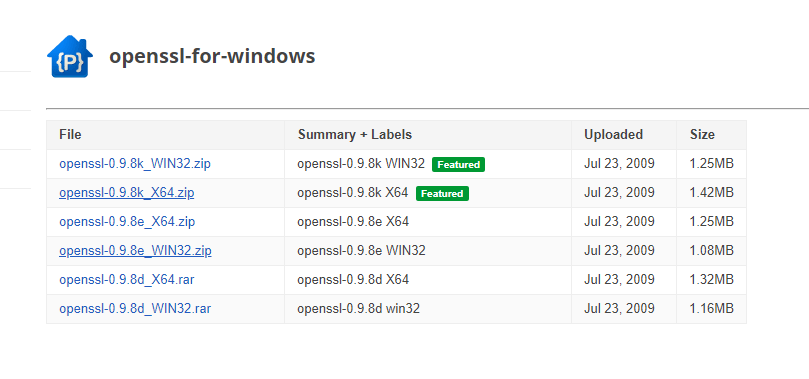Viewport: 809px width, 379px height.
Task: Download openssl-0.9.8e_X64.zip
Action: pyautogui.click(x=127, y=222)
